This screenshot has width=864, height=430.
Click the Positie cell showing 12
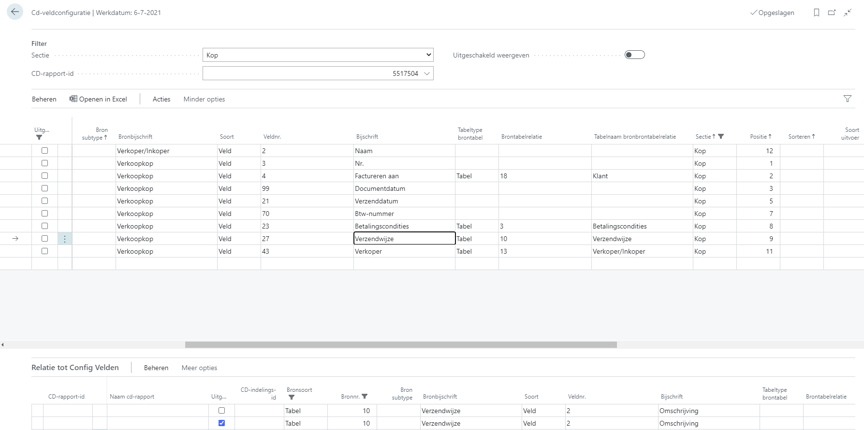(x=758, y=150)
